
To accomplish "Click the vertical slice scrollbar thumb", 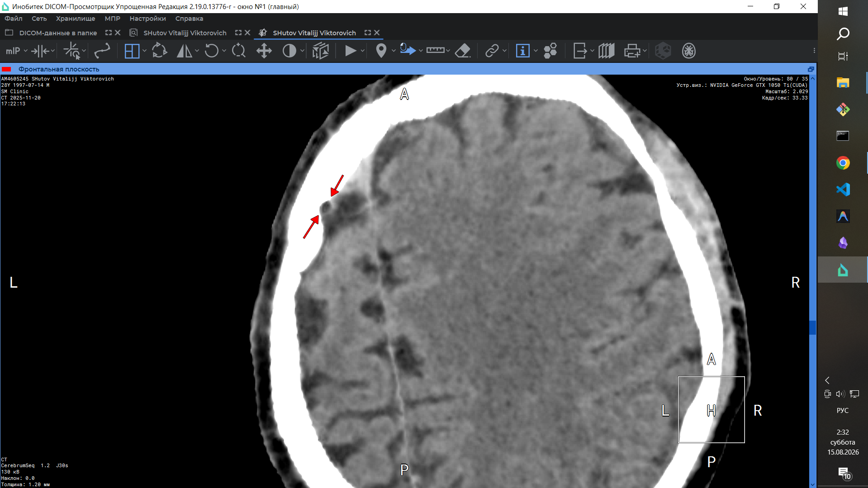I will pos(812,327).
